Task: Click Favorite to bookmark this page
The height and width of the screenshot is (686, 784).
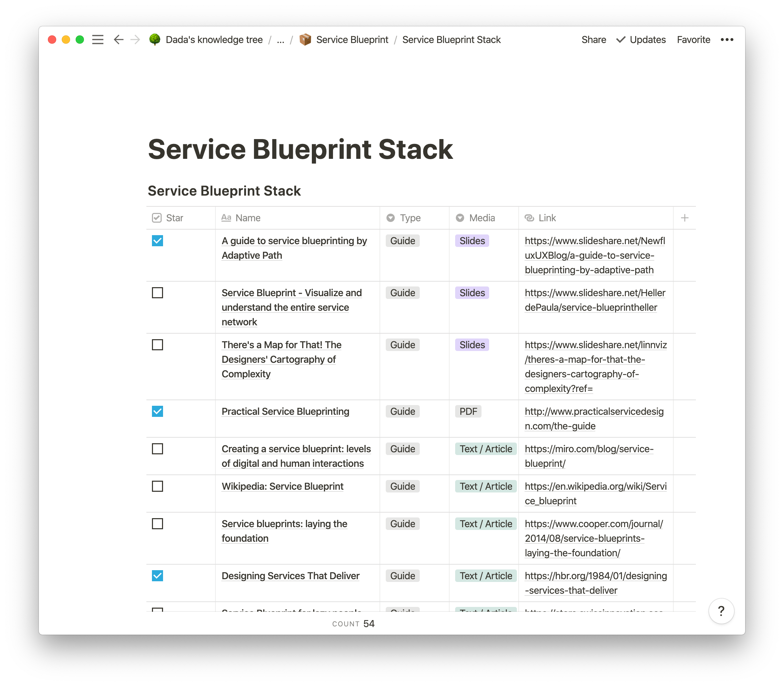Action: pyautogui.click(x=693, y=40)
